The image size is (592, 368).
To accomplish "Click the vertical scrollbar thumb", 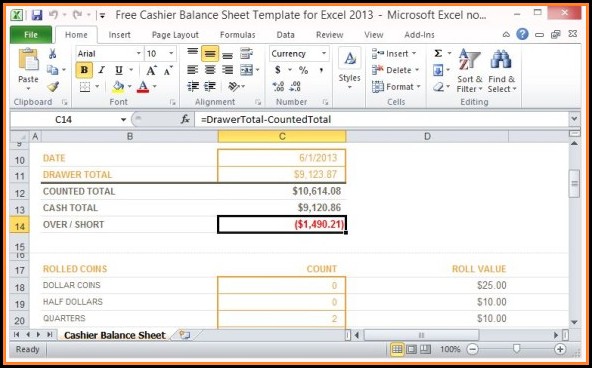I will pyautogui.click(x=574, y=183).
